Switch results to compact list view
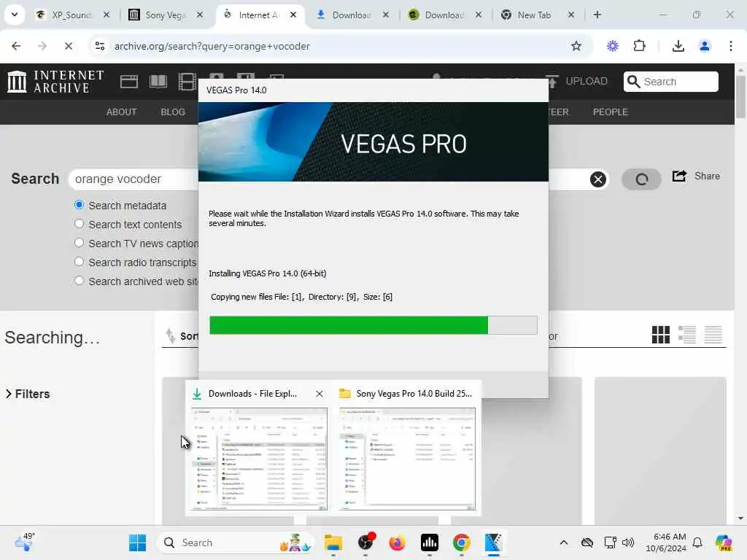This screenshot has width=747, height=560. pos(713,334)
